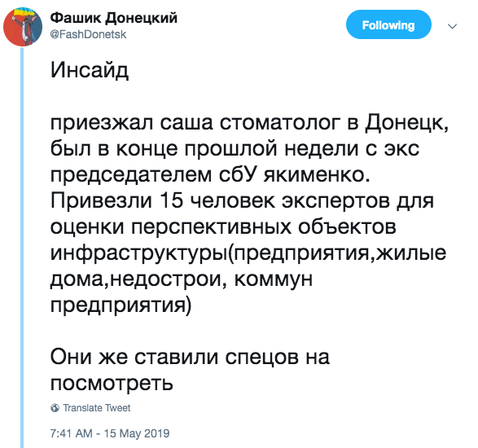478x448 pixels.
Task: Click the line дома,недострои, коммун
Action: coord(182,279)
